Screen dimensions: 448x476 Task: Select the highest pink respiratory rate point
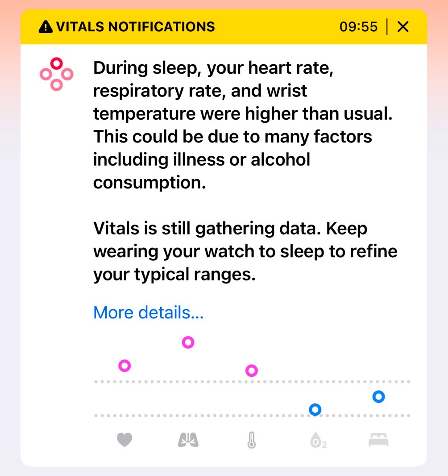click(188, 342)
